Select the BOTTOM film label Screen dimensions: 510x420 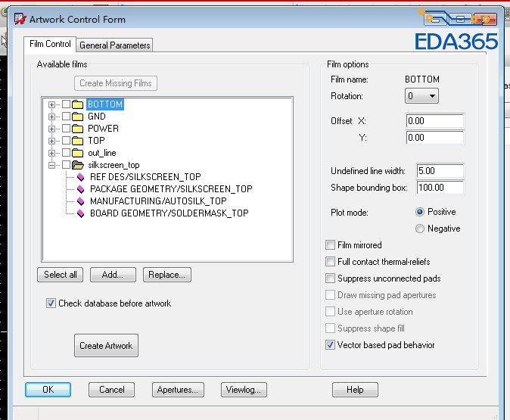[105, 104]
